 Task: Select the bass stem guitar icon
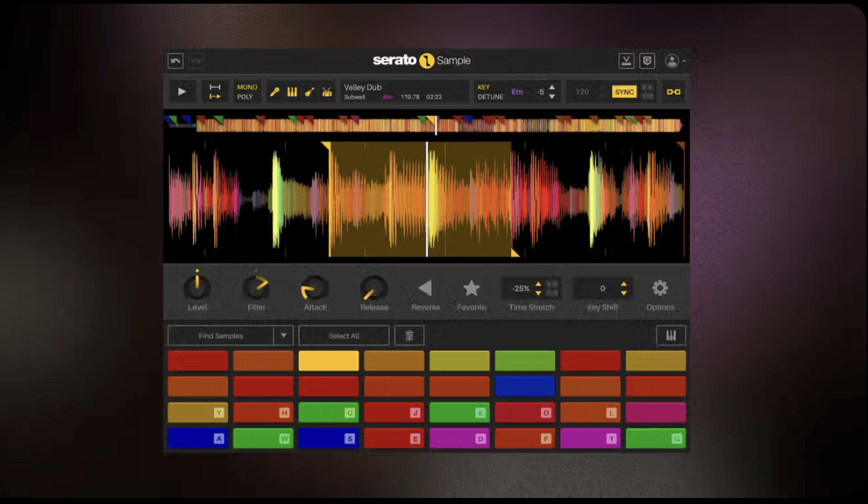coord(310,92)
